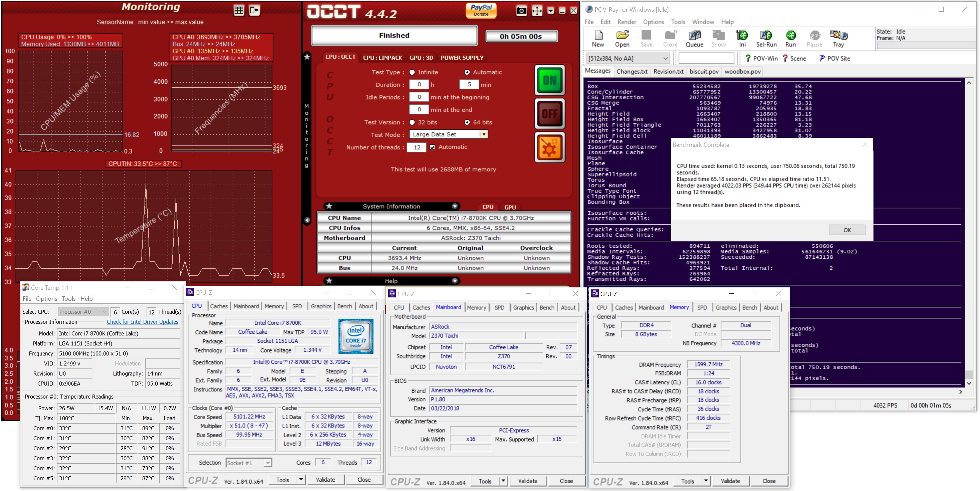Click the POV-Ray render progress bar
This screenshot has width=980, height=491.
click(926, 46)
